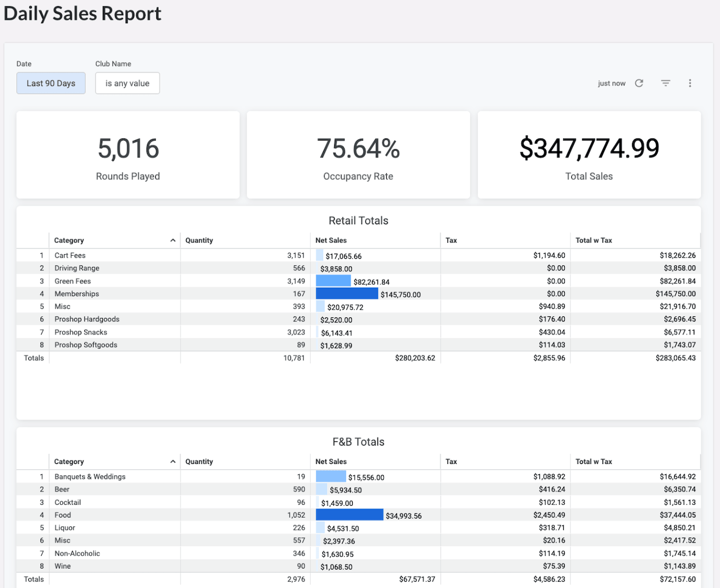Click the Retail Totals table title

tap(358, 221)
